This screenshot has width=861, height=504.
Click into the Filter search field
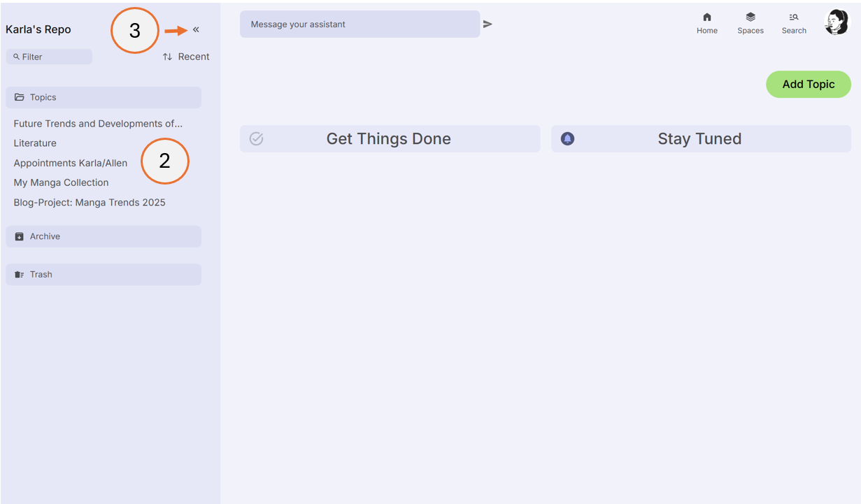49,57
